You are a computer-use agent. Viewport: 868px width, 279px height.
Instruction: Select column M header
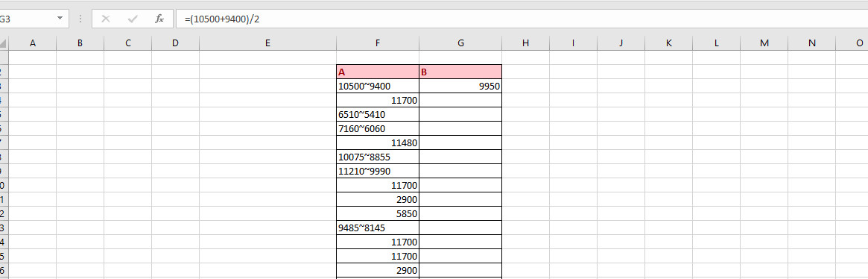tap(764, 43)
